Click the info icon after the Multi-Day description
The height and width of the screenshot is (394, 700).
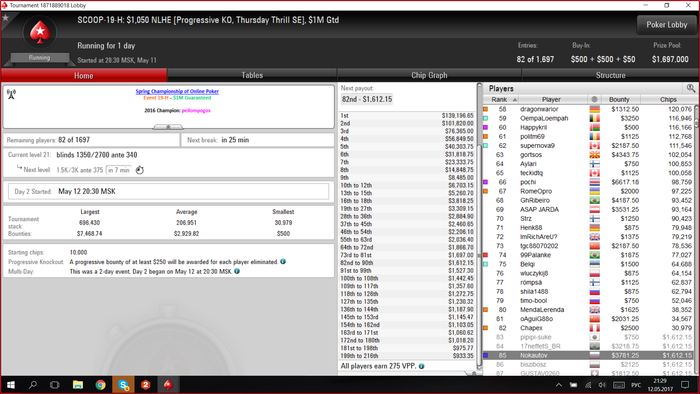click(237, 271)
